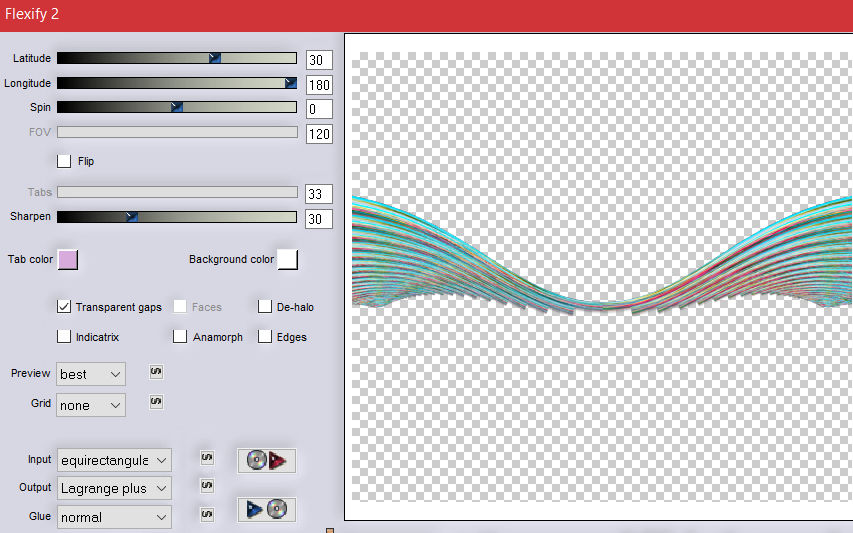
Task: Enable the Edges checkbox
Action: click(264, 337)
